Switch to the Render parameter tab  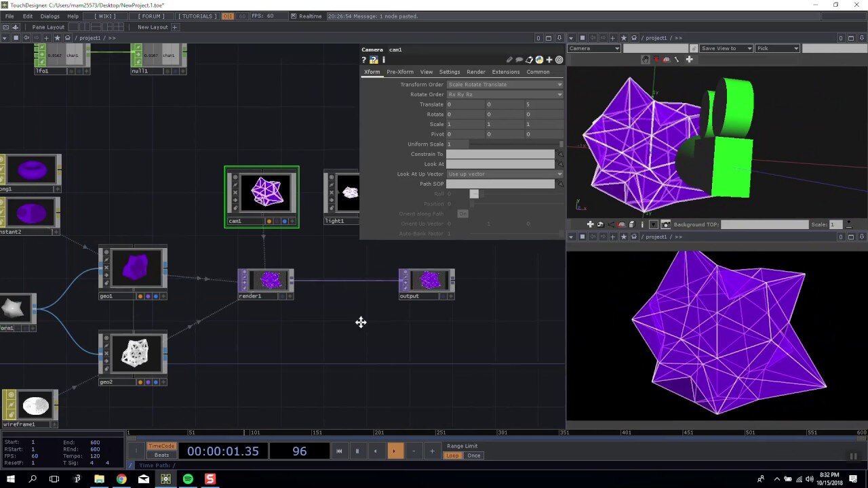(476, 72)
